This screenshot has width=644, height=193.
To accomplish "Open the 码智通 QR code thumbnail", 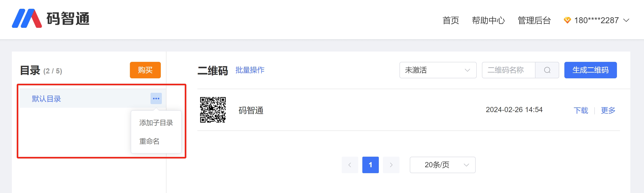I will click(213, 110).
